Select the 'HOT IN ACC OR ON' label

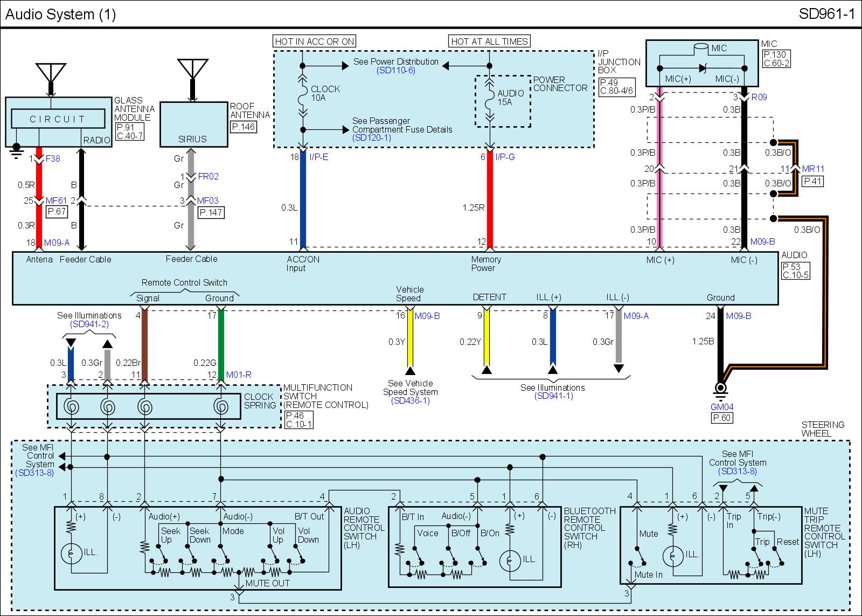(315, 41)
